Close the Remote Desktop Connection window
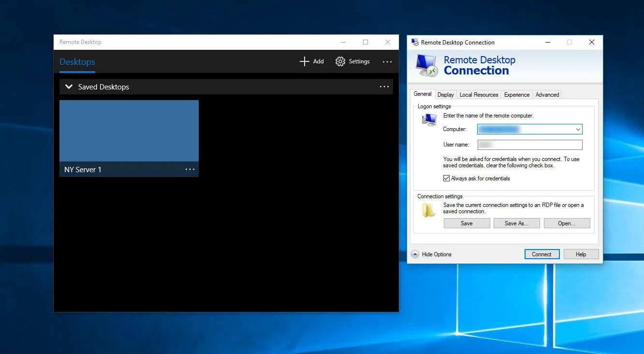The width and height of the screenshot is (644, 354). (x=591, y=43)
